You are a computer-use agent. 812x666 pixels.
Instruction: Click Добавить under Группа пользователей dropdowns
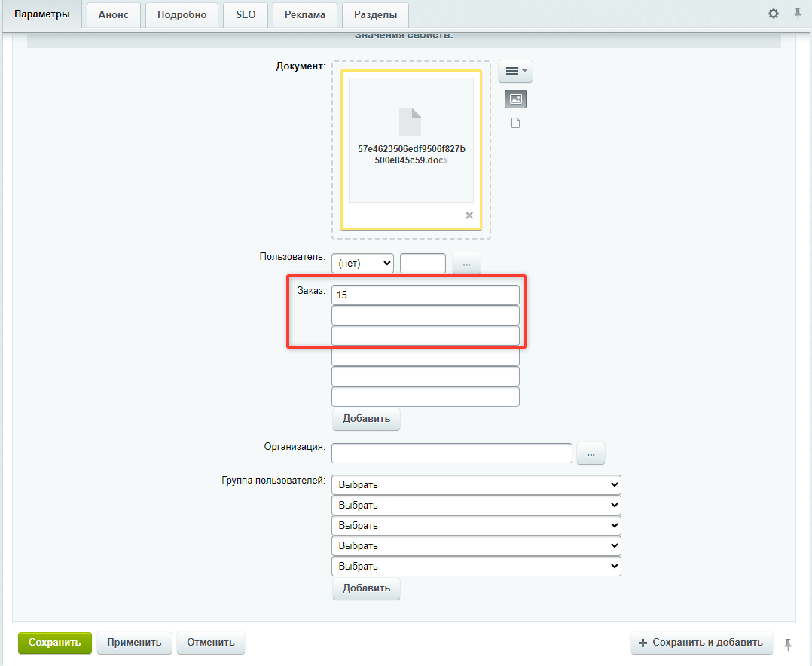point(366,588)
